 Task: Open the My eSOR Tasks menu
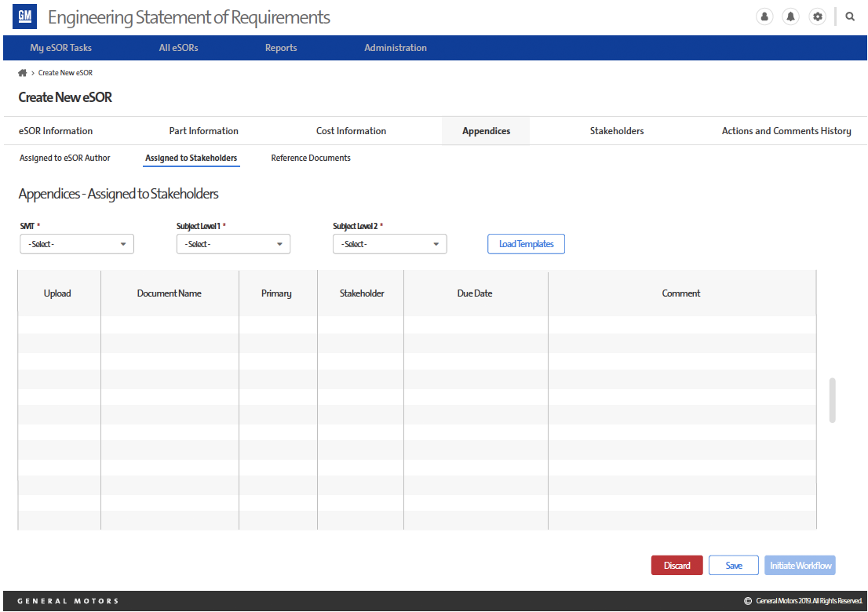pyautogui.click(x=61, y=48)
